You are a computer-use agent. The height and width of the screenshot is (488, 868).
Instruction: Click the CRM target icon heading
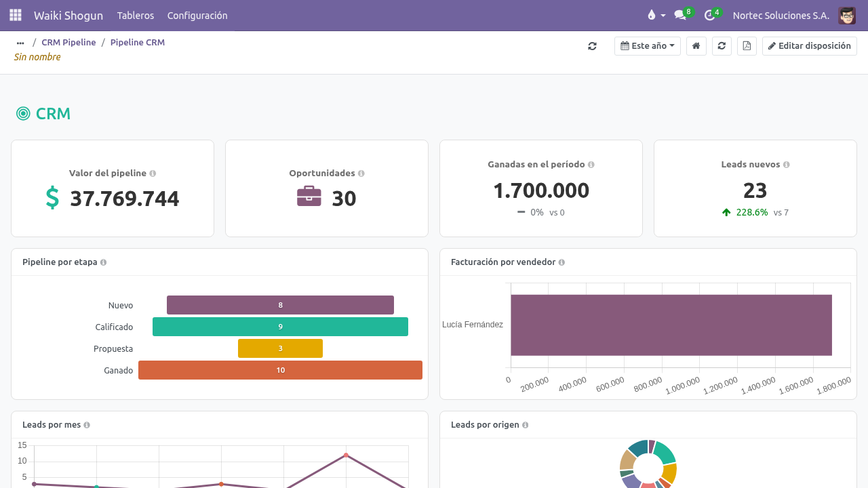tap(23, 114)
